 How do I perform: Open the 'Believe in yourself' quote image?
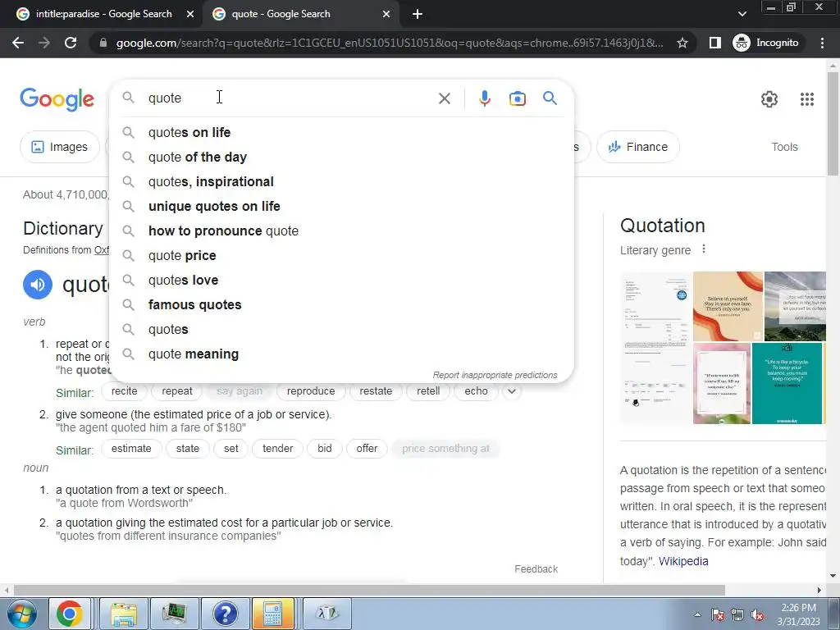pos(728,307)
